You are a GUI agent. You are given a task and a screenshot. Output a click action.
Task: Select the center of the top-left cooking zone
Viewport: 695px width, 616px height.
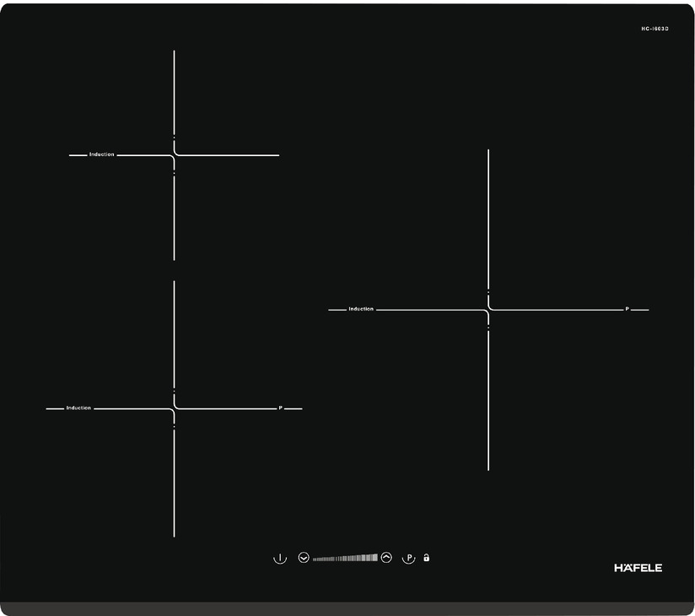175,155
